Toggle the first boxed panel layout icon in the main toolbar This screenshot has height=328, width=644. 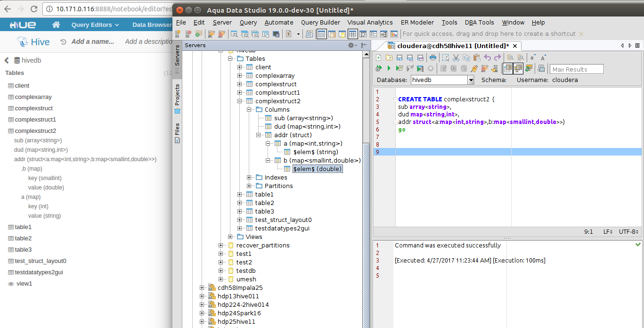tap(321, 34)
